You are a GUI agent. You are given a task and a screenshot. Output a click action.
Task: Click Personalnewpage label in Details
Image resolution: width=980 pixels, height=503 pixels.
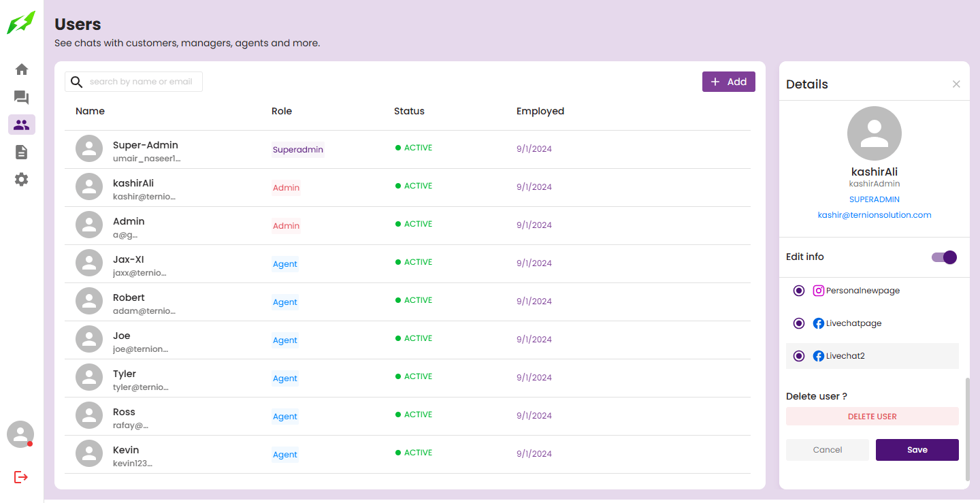pos(863,291)
